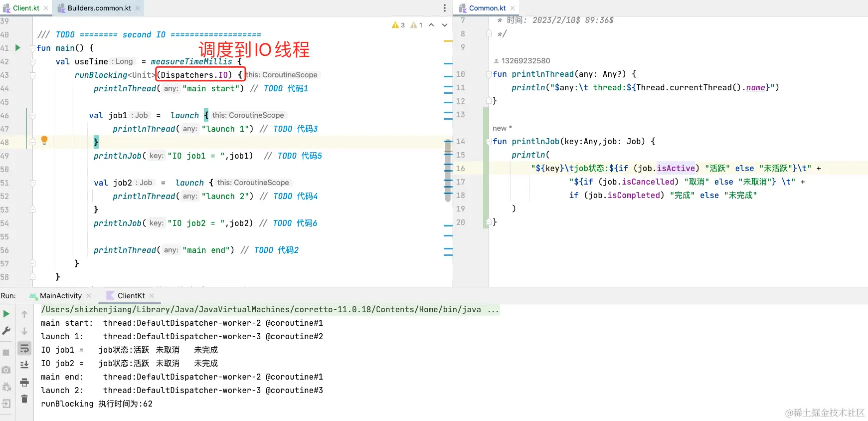Click the MainActivity Android icon in Run bar
The image size is (868, 421).
click(x=33, y=296)
